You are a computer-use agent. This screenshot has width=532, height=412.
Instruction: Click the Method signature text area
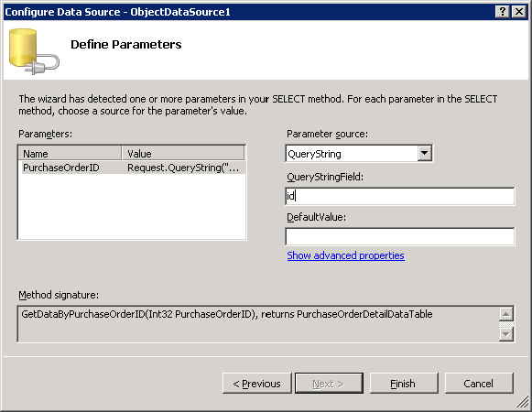[258, 324]
